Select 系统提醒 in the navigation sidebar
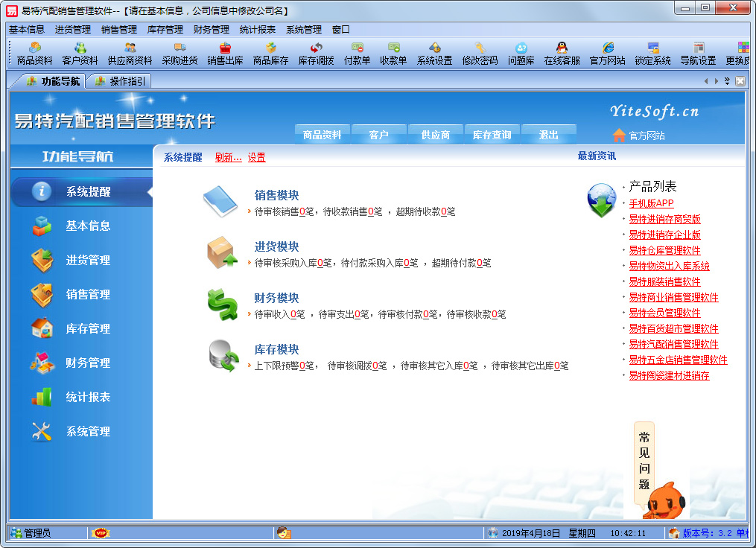The image size is (756, 548). click(x=81, y=192)
